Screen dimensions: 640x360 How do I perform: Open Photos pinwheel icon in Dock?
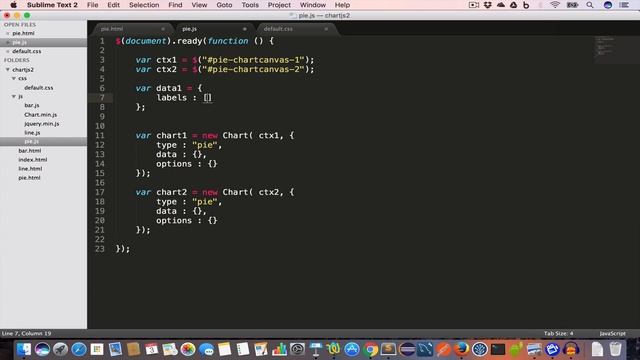(x=188, y=349)
